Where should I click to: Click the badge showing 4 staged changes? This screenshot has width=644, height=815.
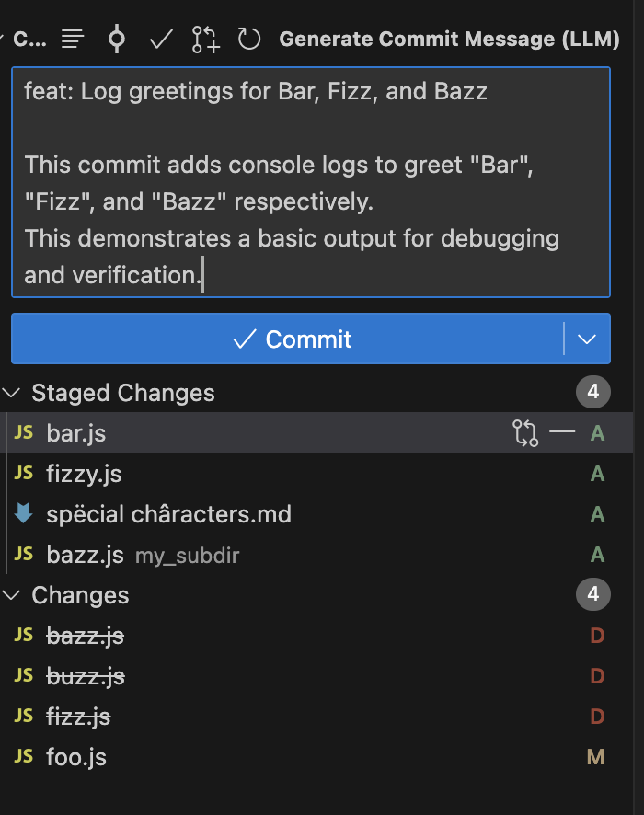(593, 391)
